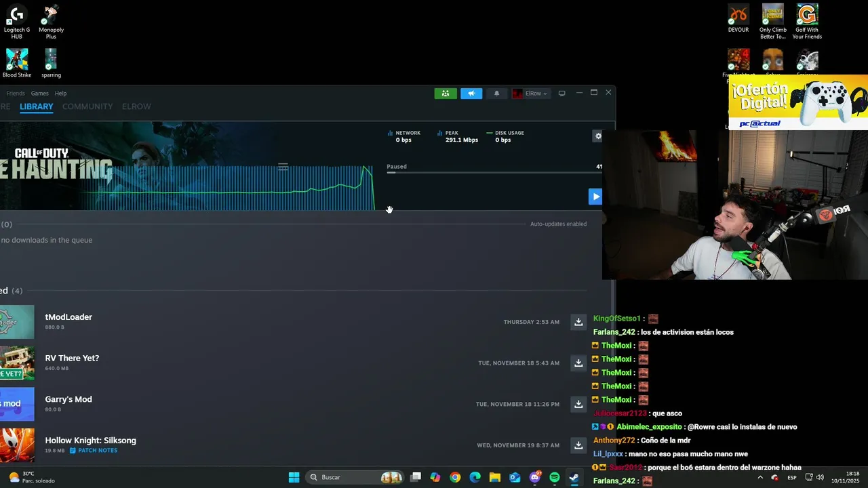The height and width of the screenshot is (488, 868).
Task: Open the weather widget showing 30°C
Action: click(31, 477)
